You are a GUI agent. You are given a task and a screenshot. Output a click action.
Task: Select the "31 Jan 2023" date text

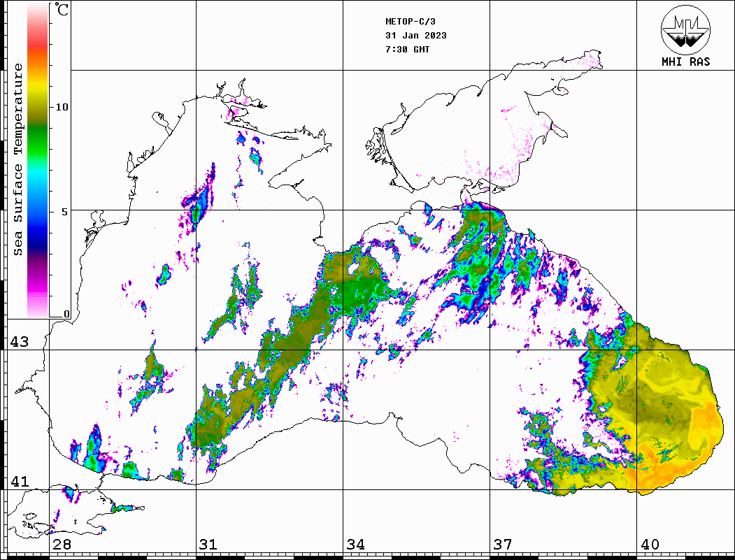pyautogui.click(x=416, y=36)
